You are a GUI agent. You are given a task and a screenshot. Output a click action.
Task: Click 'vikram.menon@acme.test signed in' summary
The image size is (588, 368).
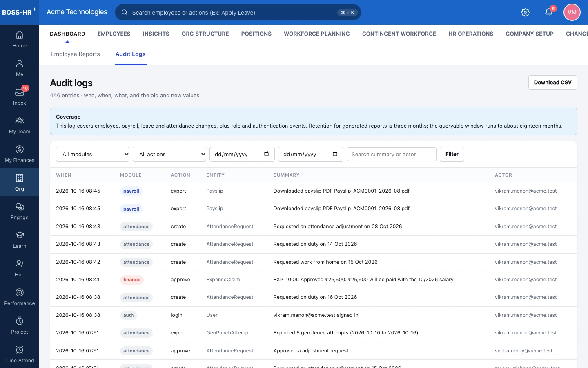[316, 315]
